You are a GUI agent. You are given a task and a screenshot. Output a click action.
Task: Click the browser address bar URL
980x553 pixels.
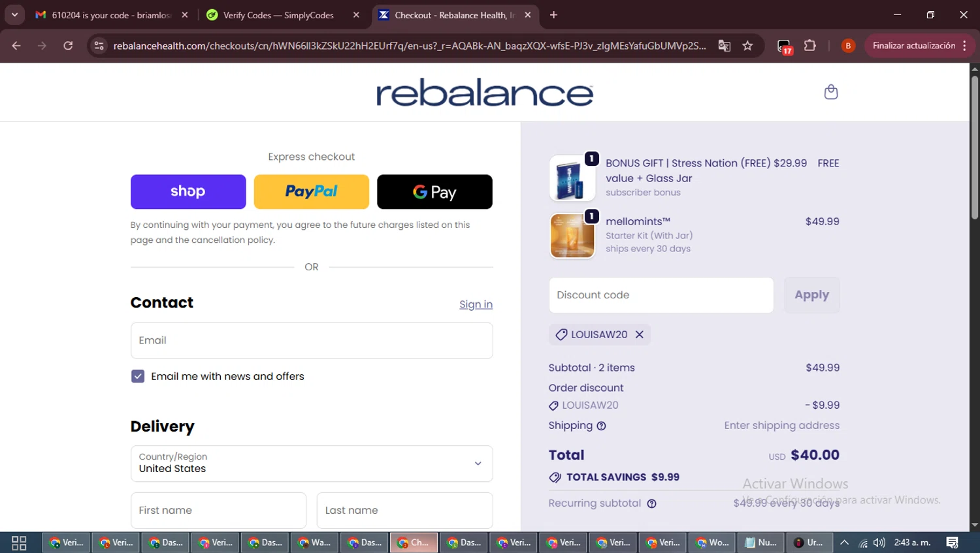click(x=409, y=46)
